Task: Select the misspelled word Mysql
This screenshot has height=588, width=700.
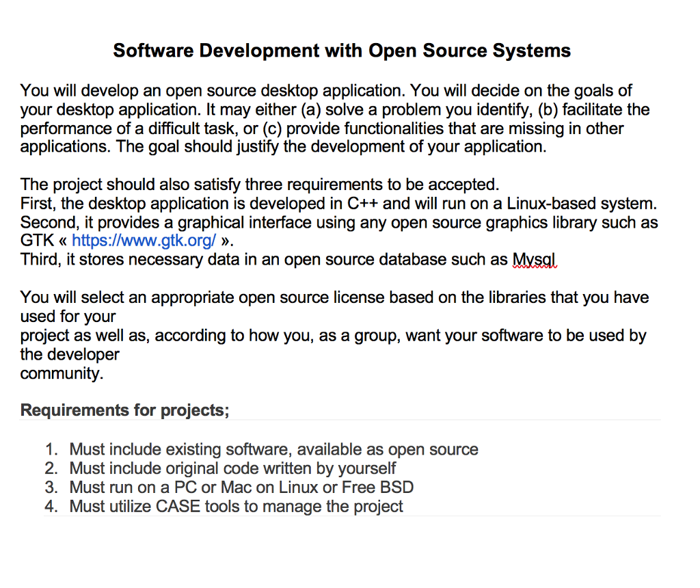Action: click(534, 259)
